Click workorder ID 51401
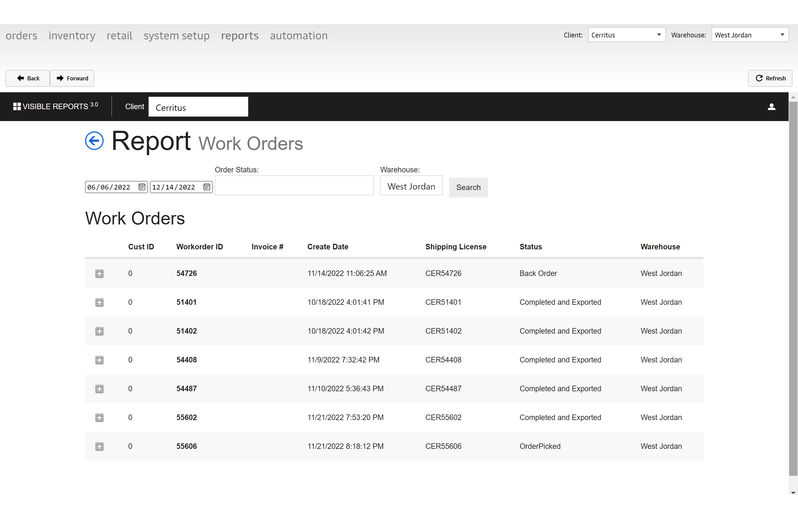The height and width of the screenshot is (532, 798). click(186, 302)
